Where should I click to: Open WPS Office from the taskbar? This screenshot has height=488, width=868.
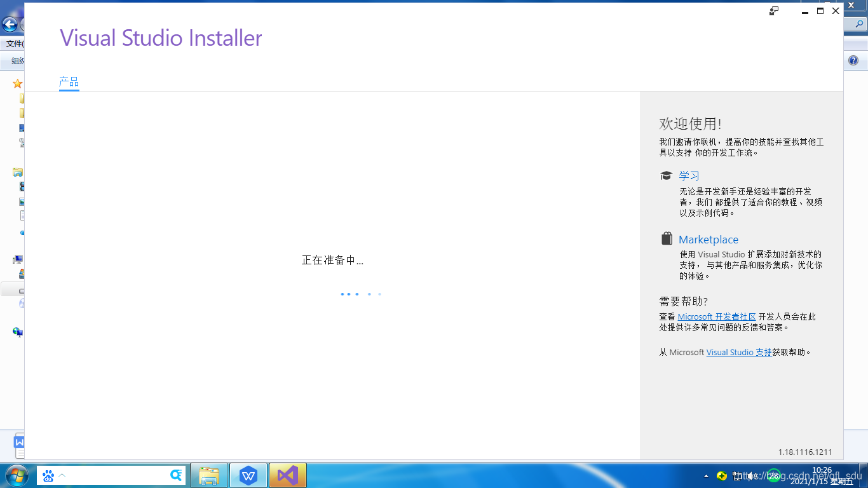pos(248,475)
